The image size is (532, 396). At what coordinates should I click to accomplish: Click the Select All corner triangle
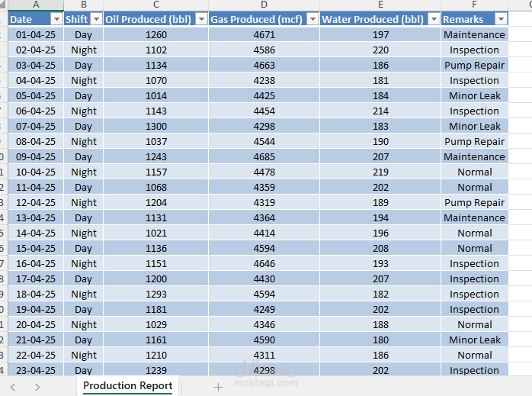click(x=3, y=5)
